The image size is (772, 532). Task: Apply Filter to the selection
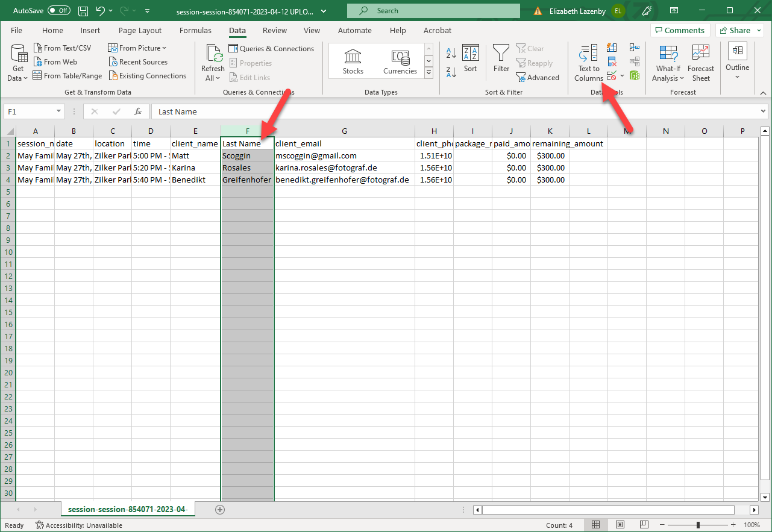[501, 59]
